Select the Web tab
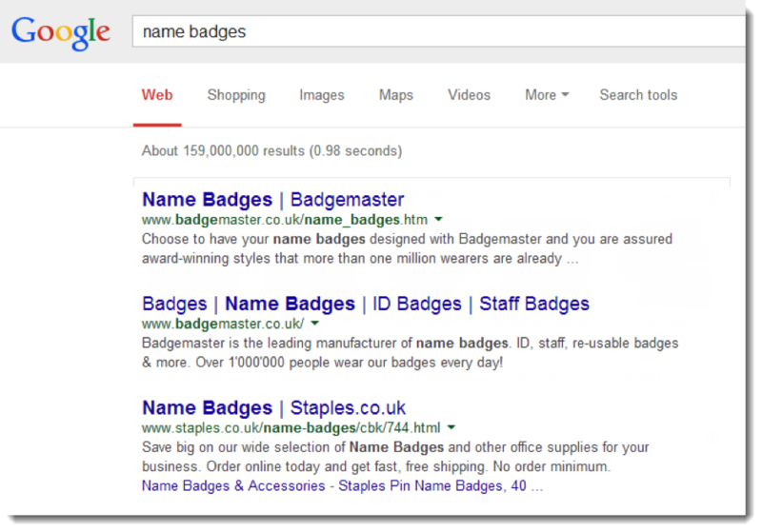 coord(157,94)
